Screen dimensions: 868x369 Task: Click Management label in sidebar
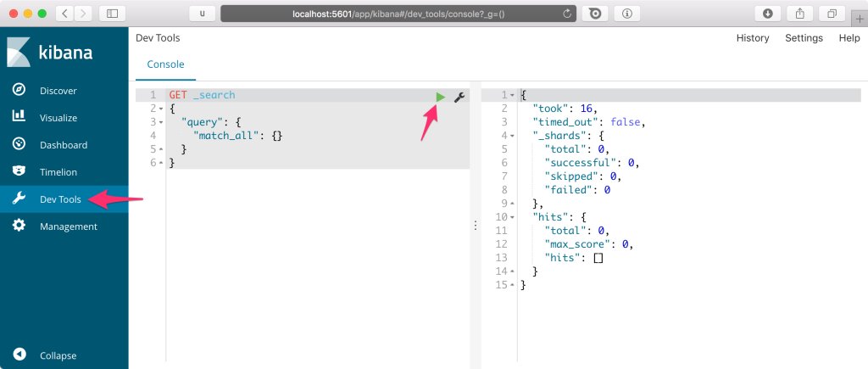pyautogui.click(x=69, y=226)
